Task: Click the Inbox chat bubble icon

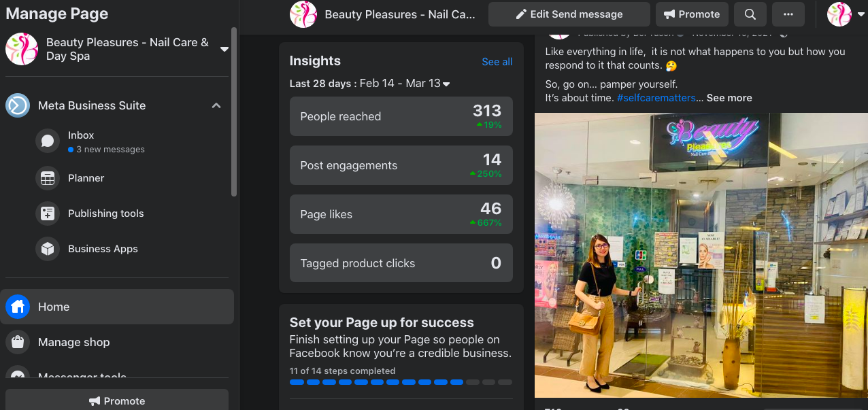Action: (x=48, y=141)
